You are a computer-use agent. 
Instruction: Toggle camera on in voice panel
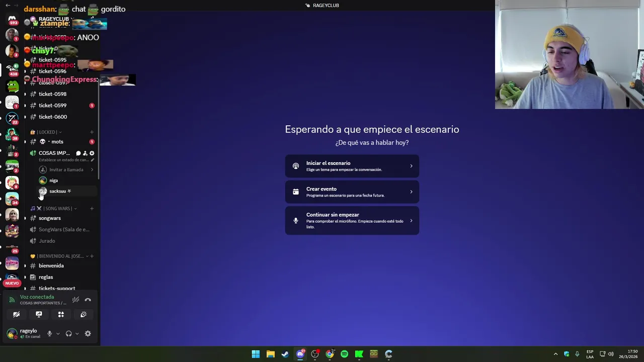[x=16, y=315]
